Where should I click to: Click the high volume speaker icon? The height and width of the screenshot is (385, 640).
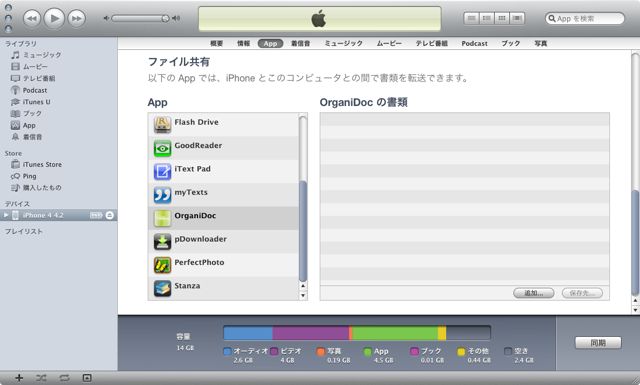(176, 18)
